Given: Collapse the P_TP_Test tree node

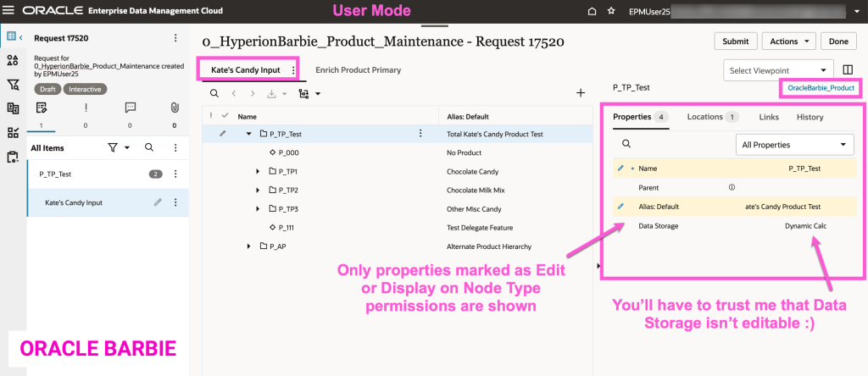Looking at the screenshot, I should coord(249,134).
